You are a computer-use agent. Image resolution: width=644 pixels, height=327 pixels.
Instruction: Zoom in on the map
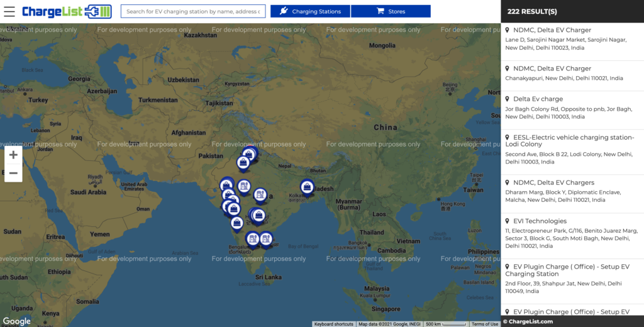pyautogui.click(x=13, y=155)
